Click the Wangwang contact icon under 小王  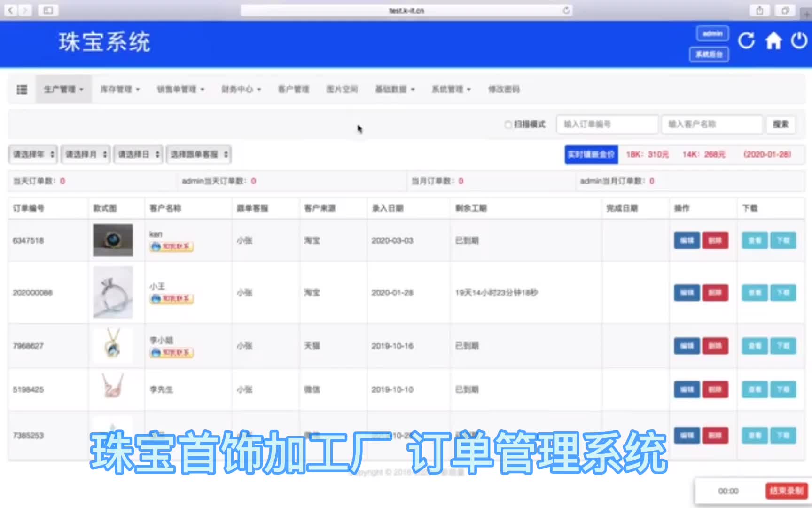point(172,299)
